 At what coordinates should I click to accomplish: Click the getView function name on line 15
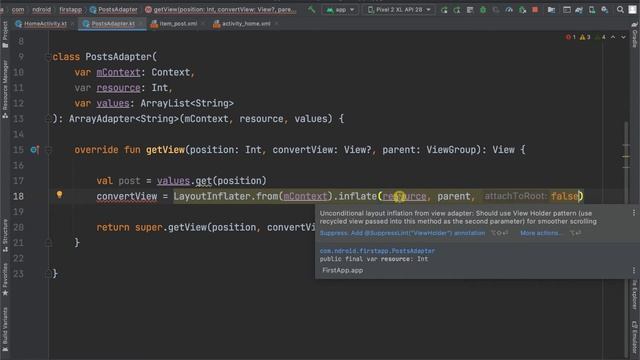(x=165, y=150)
